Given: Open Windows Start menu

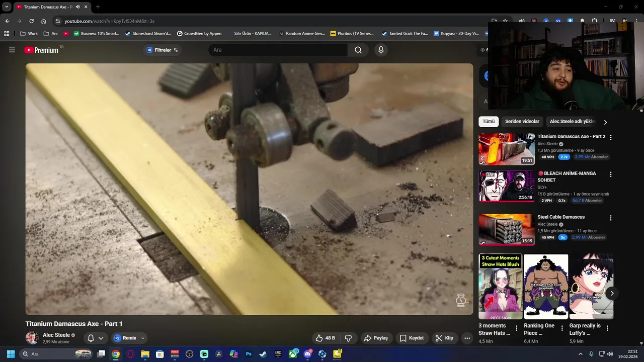Looking at the screenshot, I should pos(11,354).
